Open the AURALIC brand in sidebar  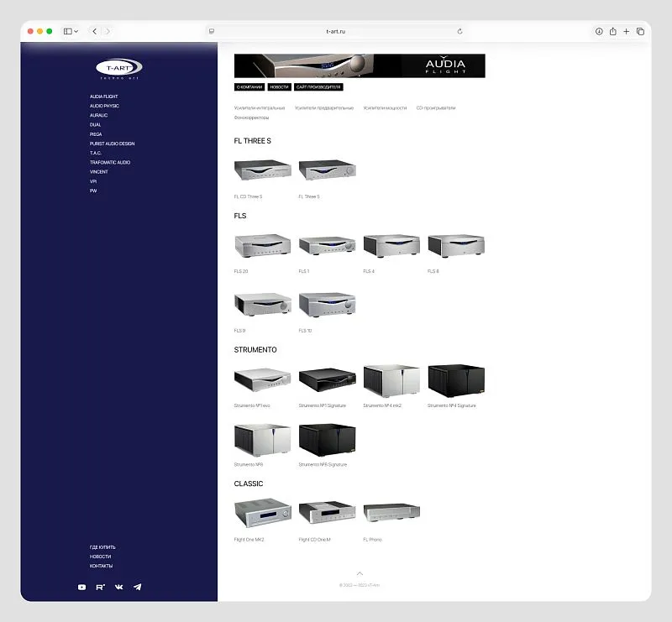[98, 115]
